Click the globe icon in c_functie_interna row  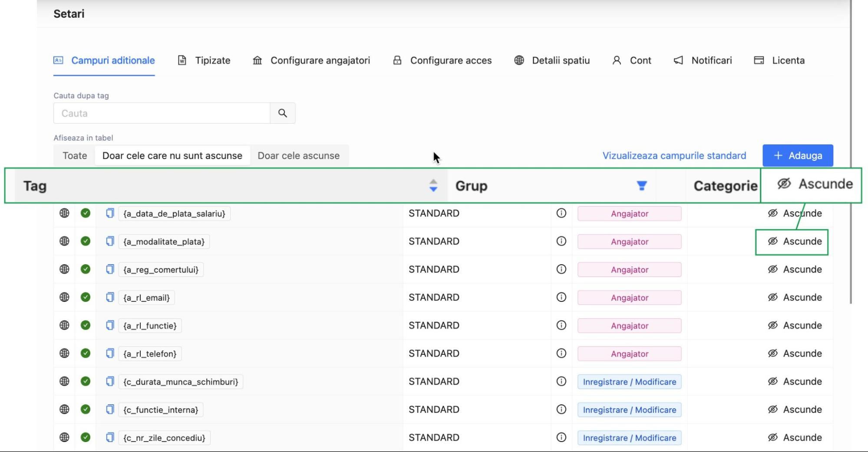tap(64, 409)
